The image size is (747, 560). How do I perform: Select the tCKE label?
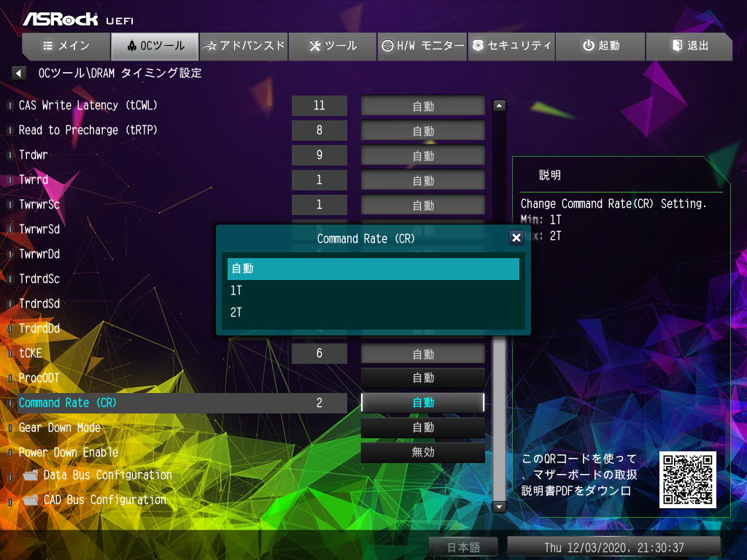point(31,354)
